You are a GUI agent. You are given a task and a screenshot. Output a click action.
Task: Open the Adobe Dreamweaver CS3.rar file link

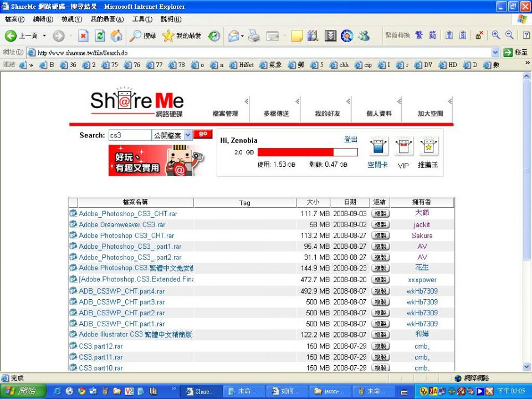tap(122, 224)
